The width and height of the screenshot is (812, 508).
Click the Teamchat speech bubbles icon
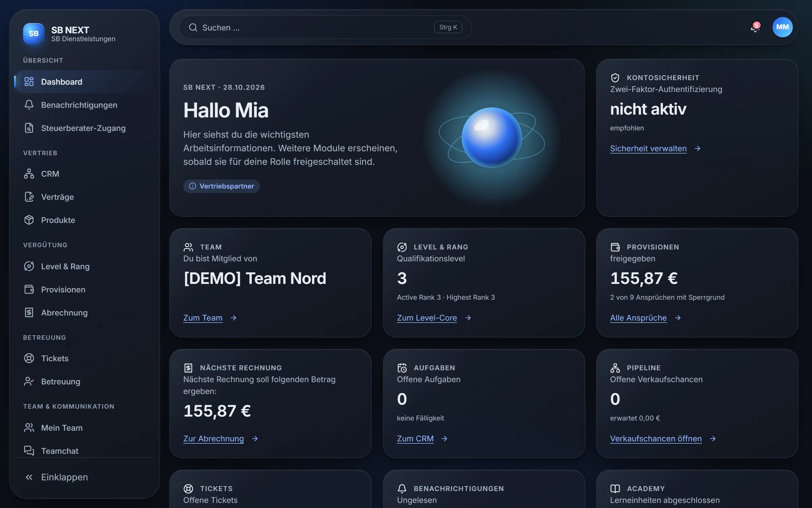[x=29, y=451]
